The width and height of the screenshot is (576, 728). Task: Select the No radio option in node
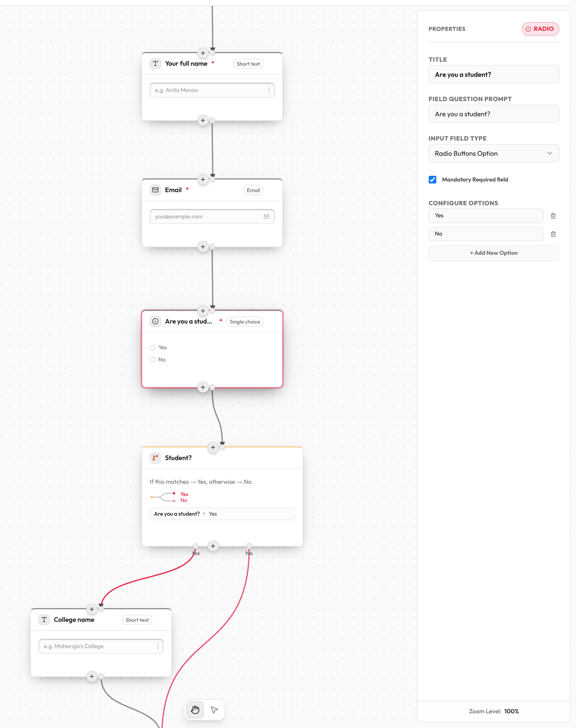[x=153, y=360]
